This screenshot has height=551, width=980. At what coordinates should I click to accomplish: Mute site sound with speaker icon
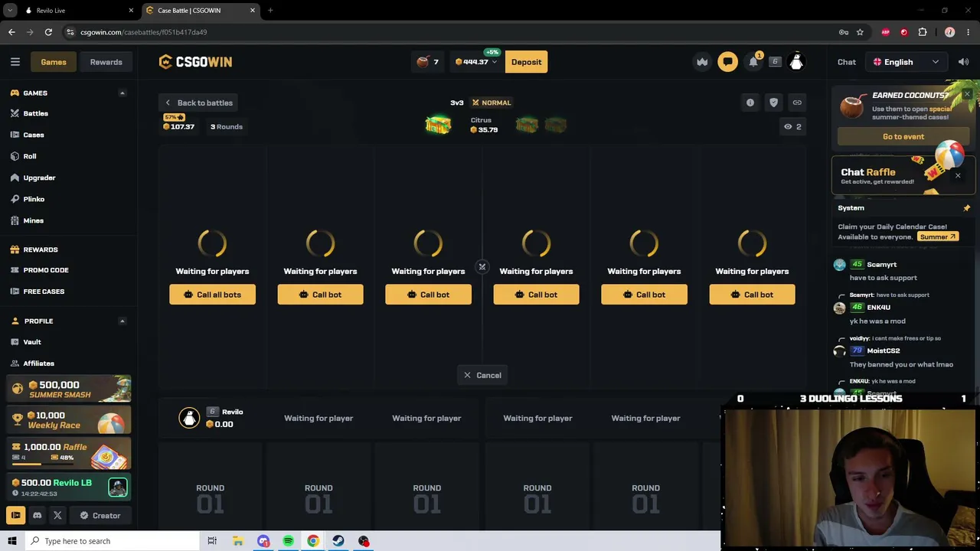tap(963, 62)
